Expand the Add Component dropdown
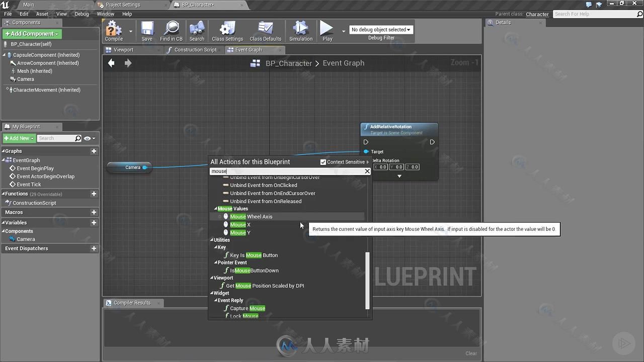 (x=32, y=34)
